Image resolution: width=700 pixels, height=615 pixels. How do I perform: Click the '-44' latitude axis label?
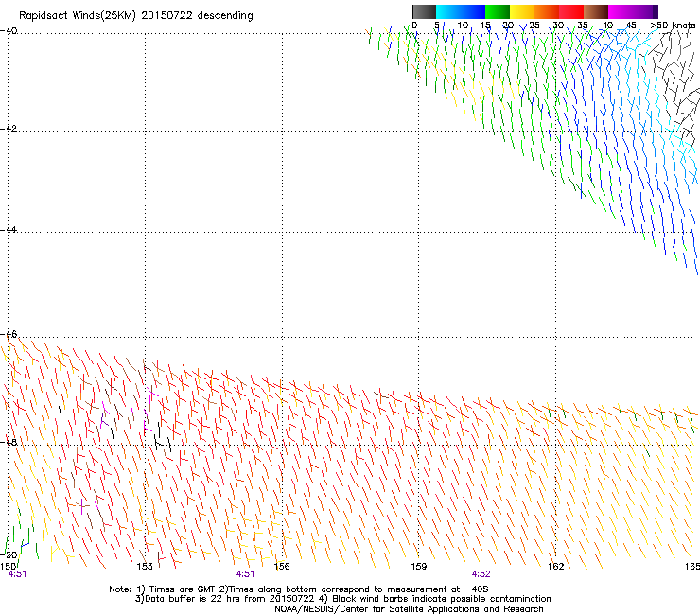coord(9,230)
